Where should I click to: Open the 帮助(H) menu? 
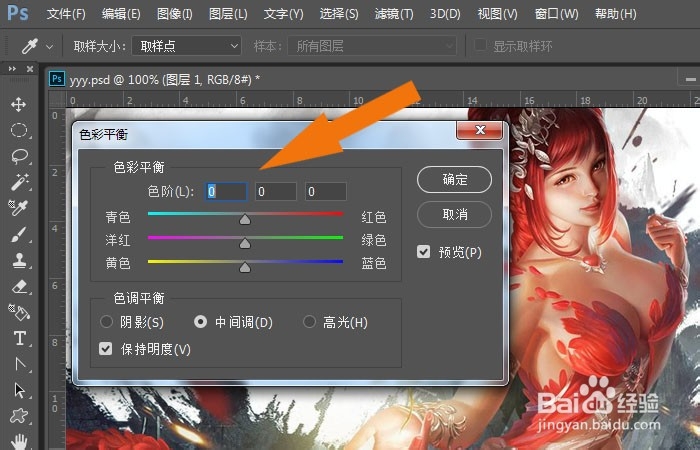(x=615, y=14)
